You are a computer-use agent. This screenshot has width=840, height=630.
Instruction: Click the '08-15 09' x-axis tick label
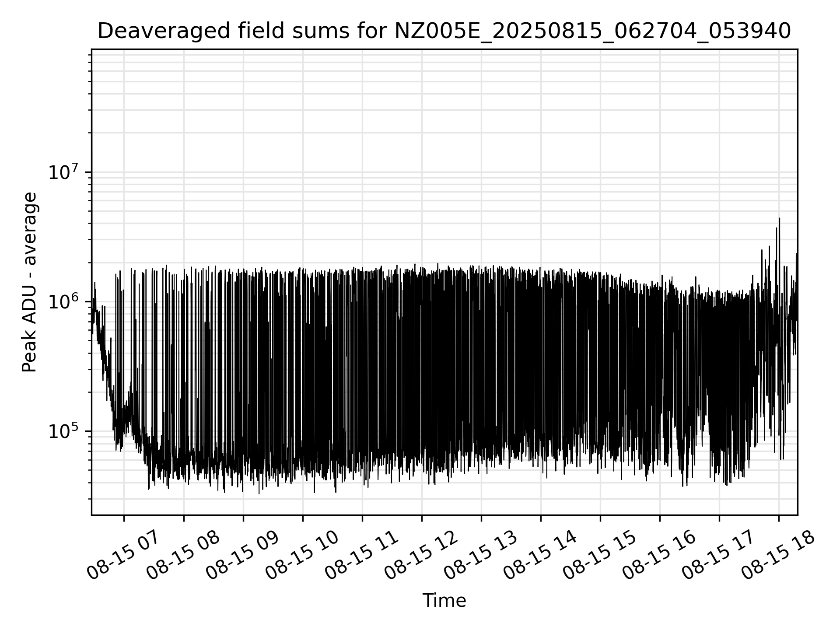242,555
